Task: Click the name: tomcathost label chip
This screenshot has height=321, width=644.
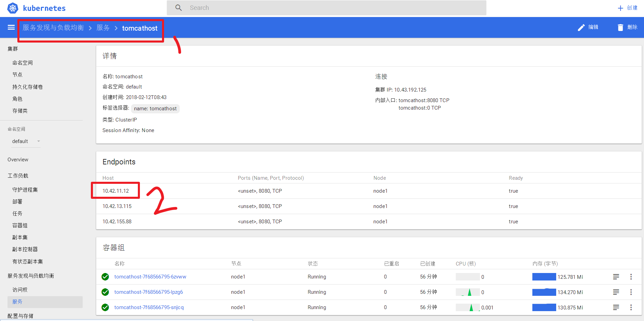Action: click(155, 109)
